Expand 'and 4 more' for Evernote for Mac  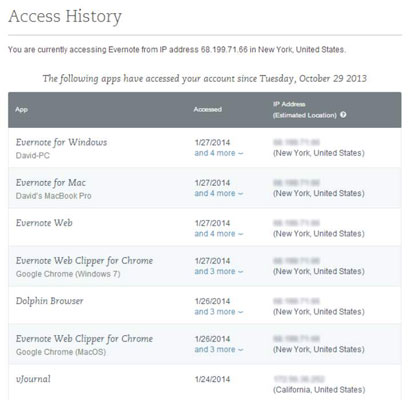(x=219, y=194)
